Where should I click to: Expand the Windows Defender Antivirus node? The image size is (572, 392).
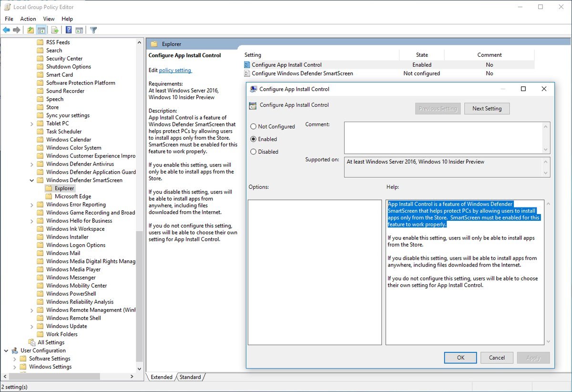(32, 164)
